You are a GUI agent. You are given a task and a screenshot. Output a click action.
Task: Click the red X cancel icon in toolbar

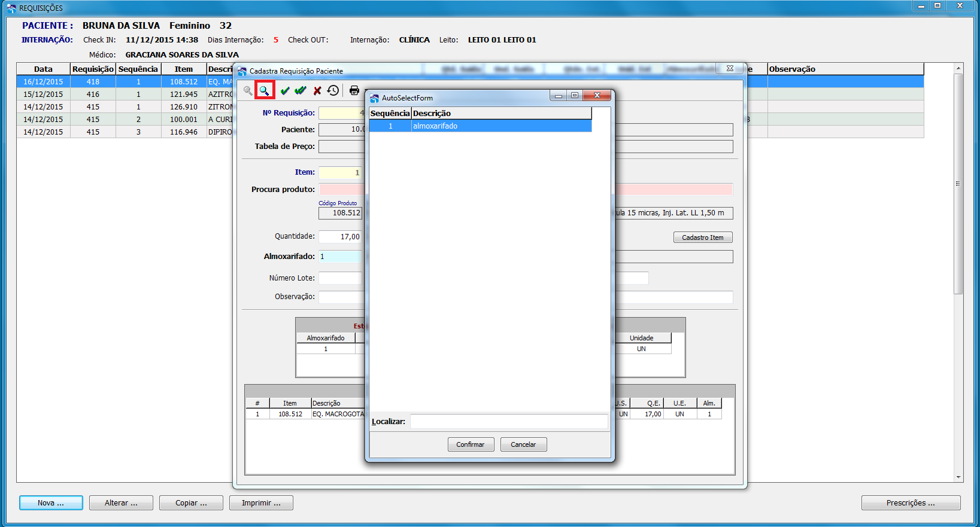(x=317, y=91)
